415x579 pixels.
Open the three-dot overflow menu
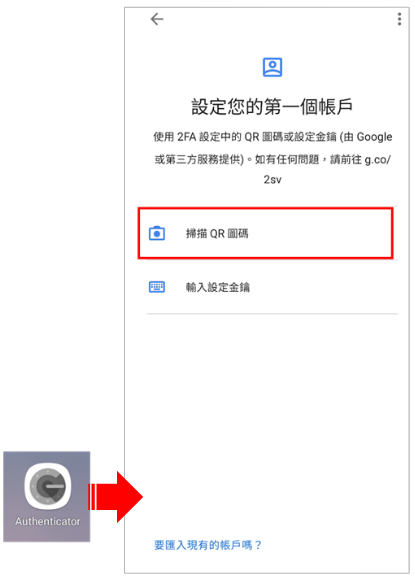(399, 19)
